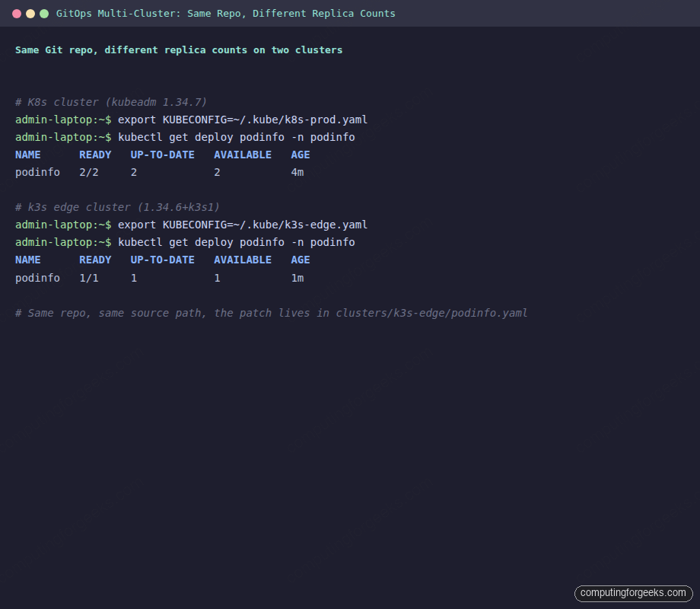Click the GitOps Multi-Cluster title bar text

[x=236, y=13]
